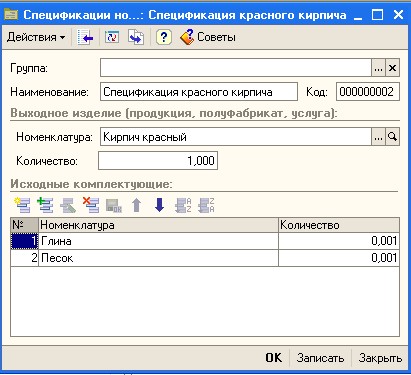
Task: Move row down with blue arrow
Action: tap(159, 205)
